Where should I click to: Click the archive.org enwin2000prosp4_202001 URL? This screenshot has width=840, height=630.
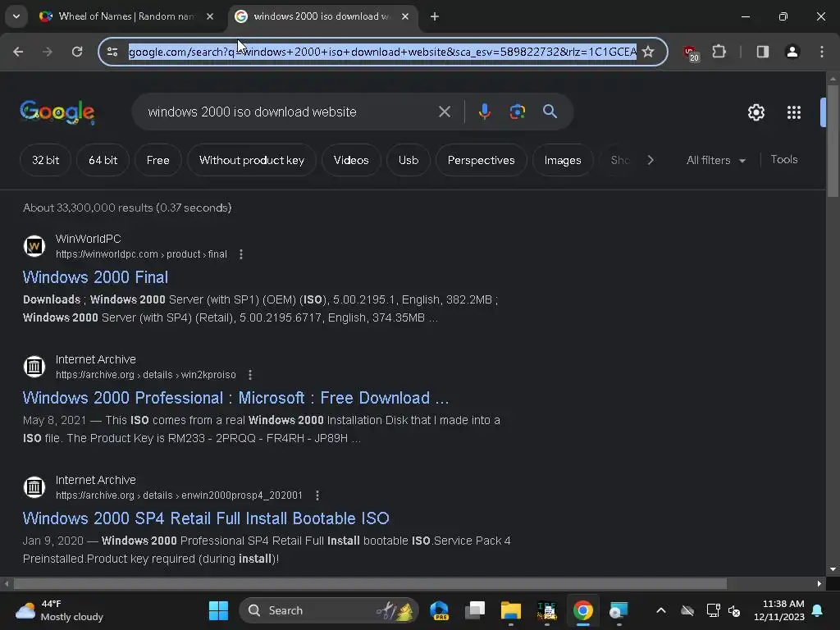pos(179,495)
